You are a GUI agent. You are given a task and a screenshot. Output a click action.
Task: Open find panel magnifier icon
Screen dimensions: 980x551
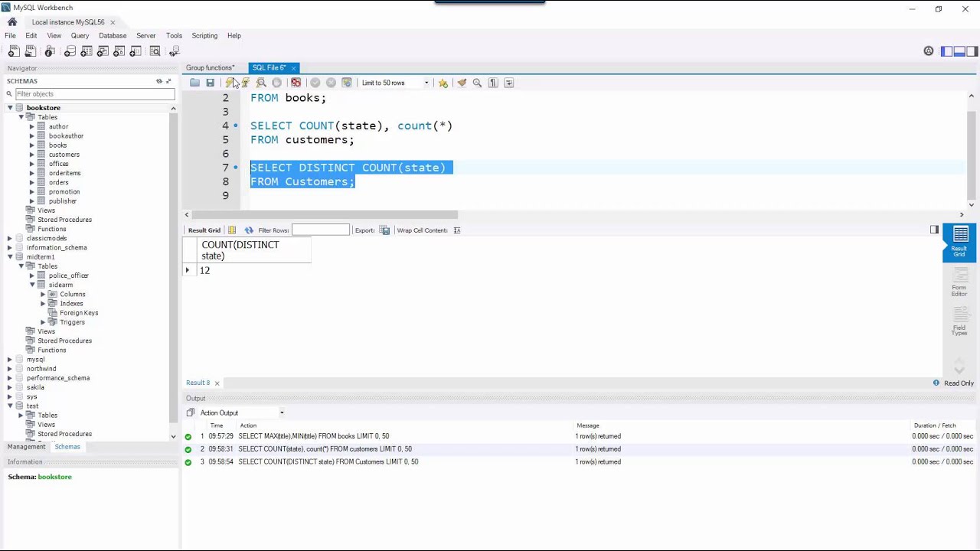[477, 83]
